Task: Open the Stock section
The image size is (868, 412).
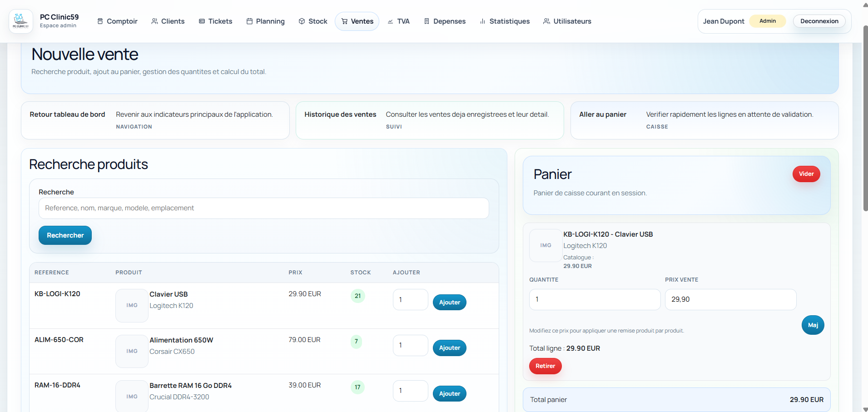Action: coord(313,21)
